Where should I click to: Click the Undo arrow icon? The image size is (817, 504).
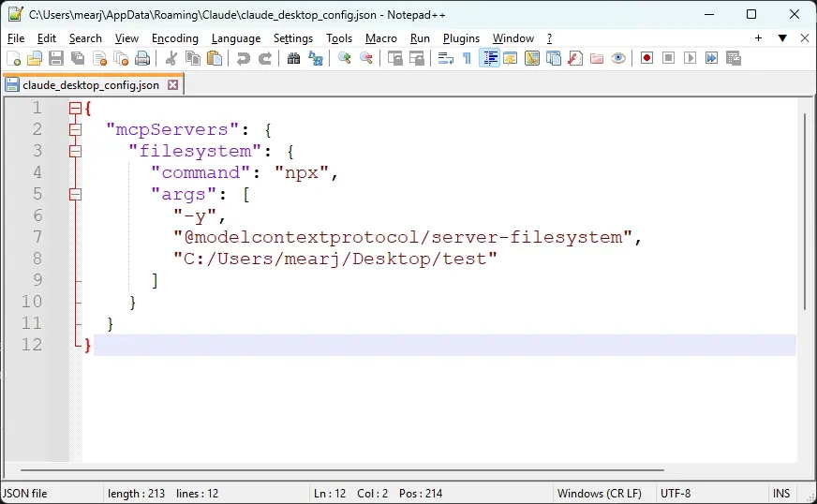point(243,58)
